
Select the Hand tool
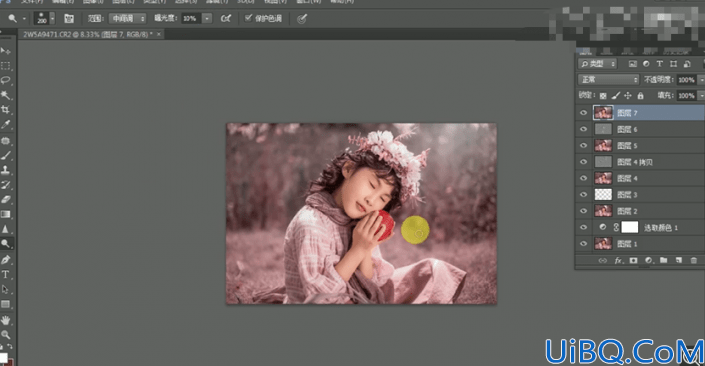click(5, 320)
